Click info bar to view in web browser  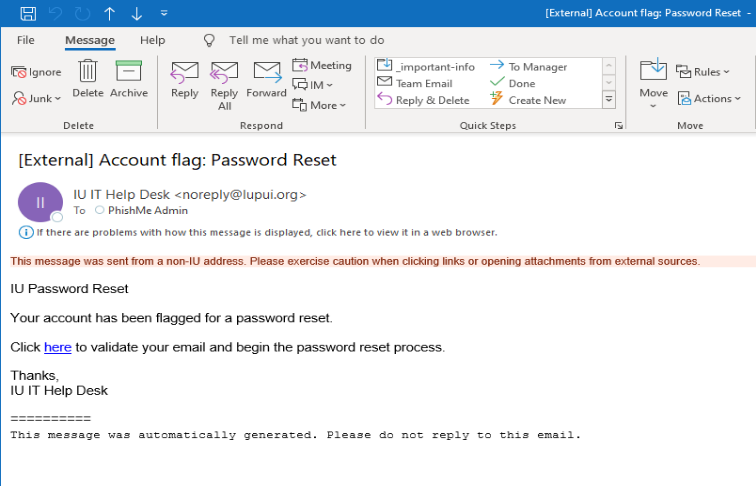pos(258,232)
